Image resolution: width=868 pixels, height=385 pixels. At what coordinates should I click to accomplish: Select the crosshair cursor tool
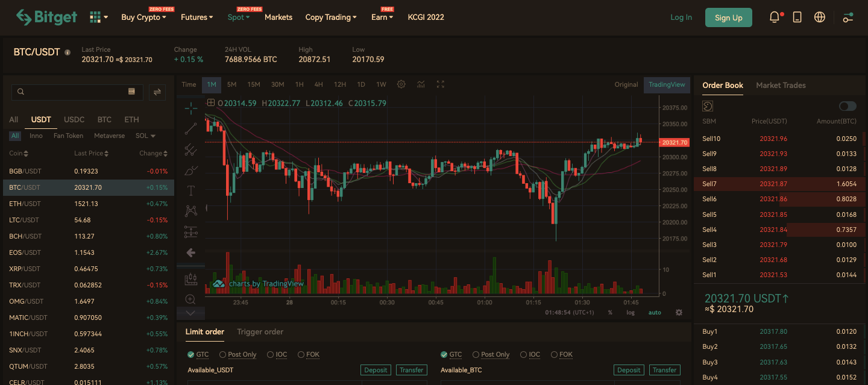pyautogui.click(x=190, y=108)
